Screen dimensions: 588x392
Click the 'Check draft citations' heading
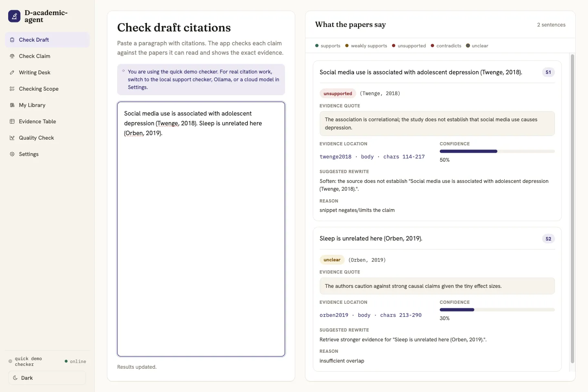(x=174, y=27)
